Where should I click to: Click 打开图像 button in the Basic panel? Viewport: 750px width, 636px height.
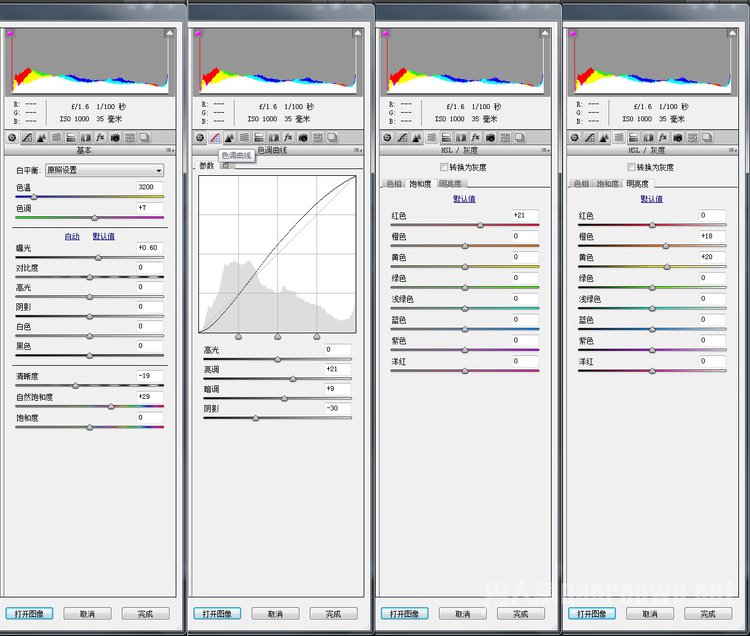point(29,614)
